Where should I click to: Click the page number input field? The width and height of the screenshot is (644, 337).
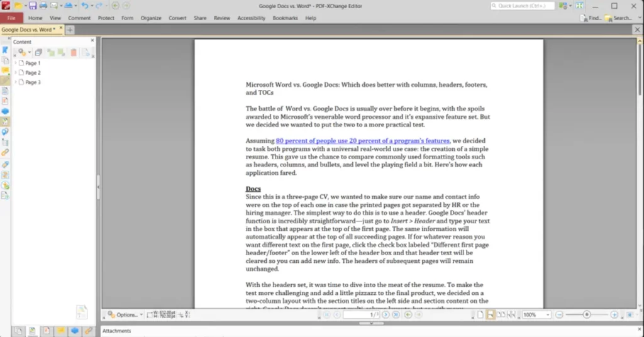(x=361, y=315)
